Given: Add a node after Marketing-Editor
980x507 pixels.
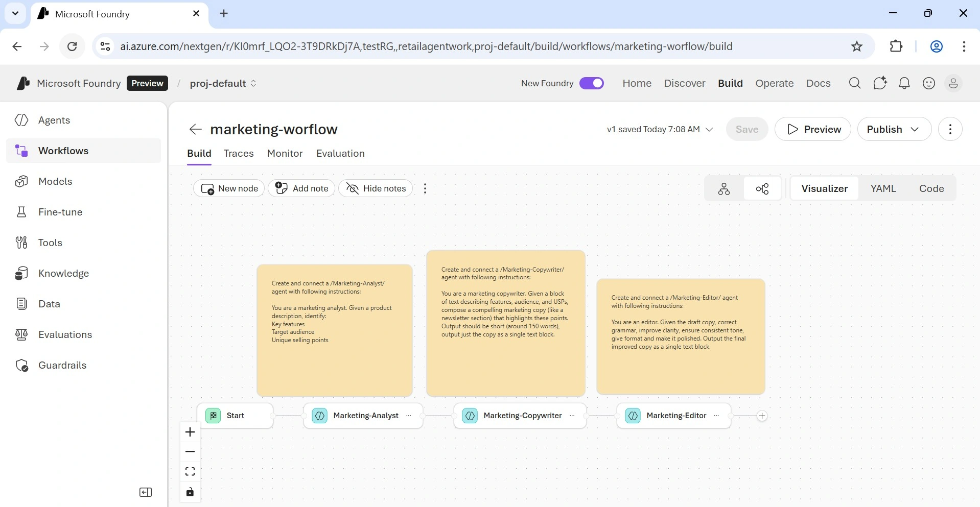Looking at the screenshot, I should click(762, 416).
